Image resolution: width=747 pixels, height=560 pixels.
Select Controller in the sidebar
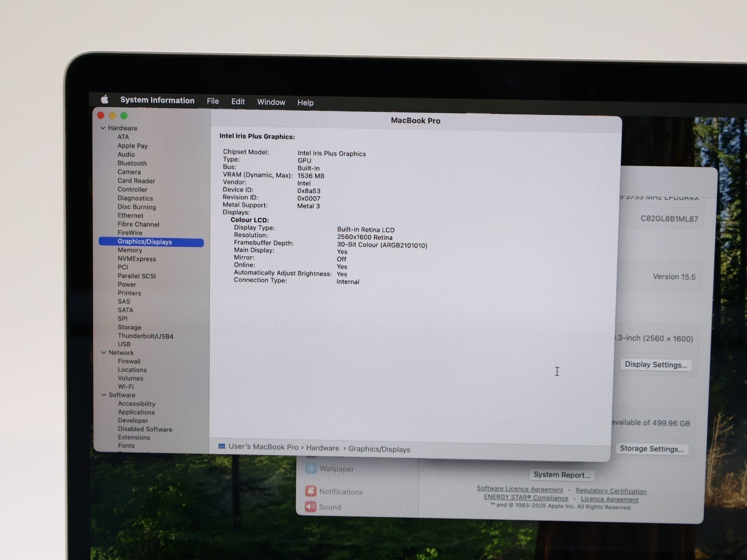133,189
